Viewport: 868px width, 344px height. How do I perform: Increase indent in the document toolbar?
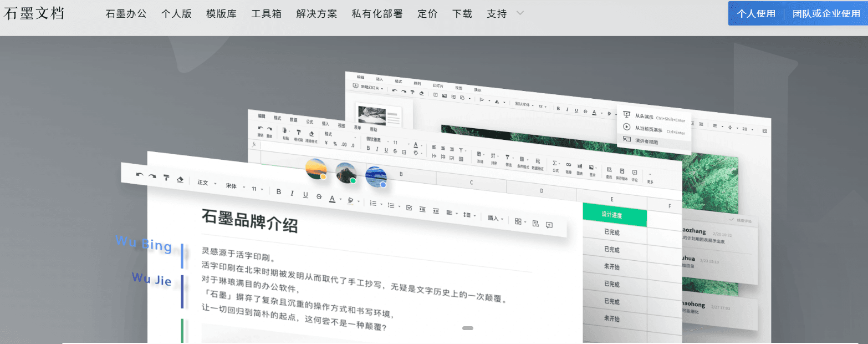point(422,209)
